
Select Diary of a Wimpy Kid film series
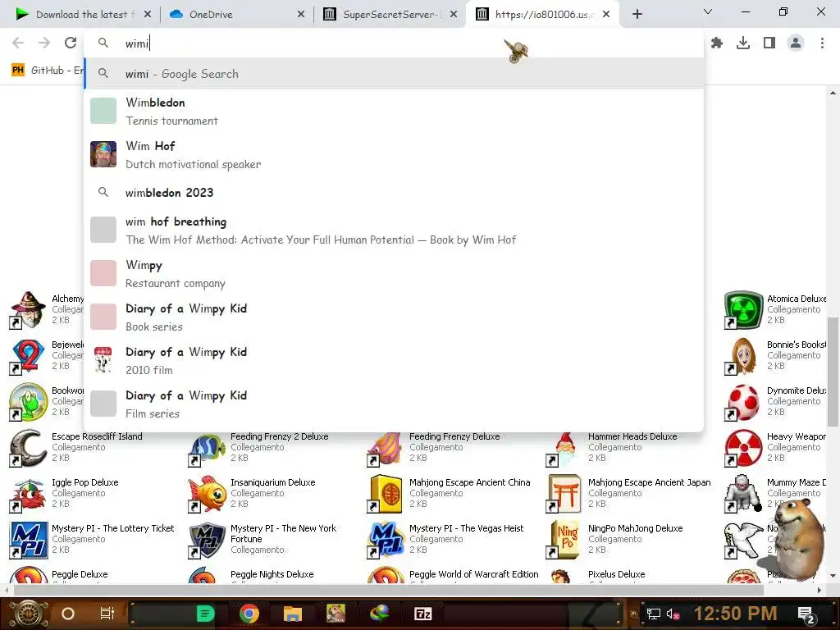pos(394,404)
